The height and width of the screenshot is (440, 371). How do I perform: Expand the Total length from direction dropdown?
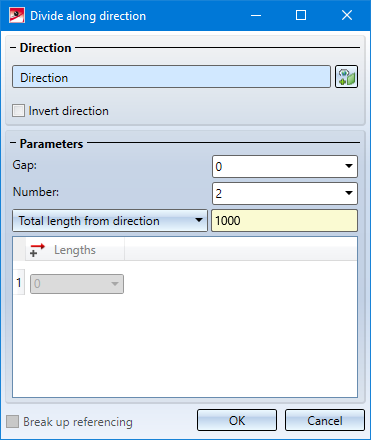tap(110, 220)
